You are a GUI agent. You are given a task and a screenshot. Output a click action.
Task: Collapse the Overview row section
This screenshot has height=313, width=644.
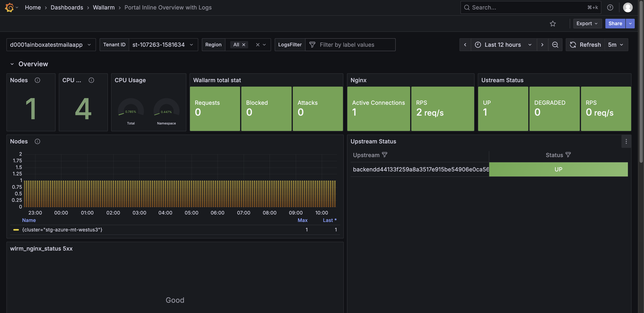pyautogui.click(x=12, y=64)
